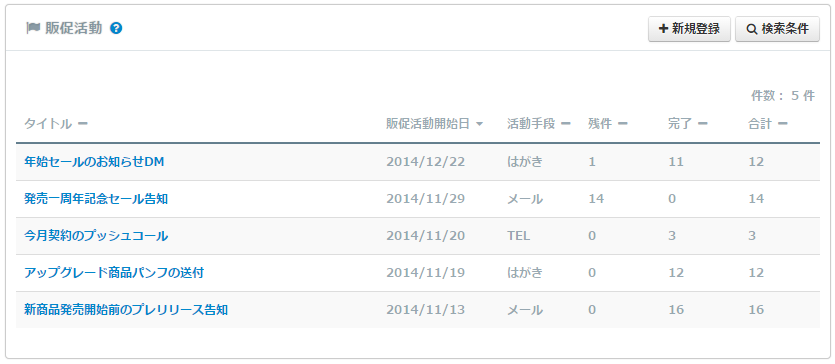
Task: Click the sort icon next to 合計
Action: coord(782,124)
